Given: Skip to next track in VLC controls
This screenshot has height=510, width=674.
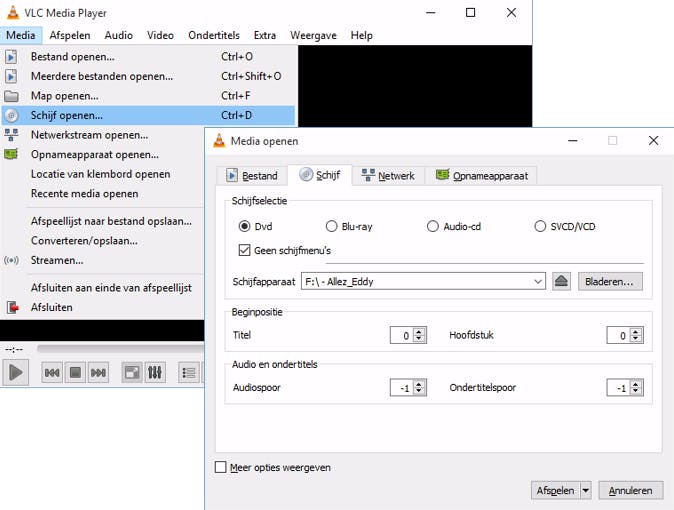Looking at the screenshot, I should pyautogui.click(x=98, y=372).
